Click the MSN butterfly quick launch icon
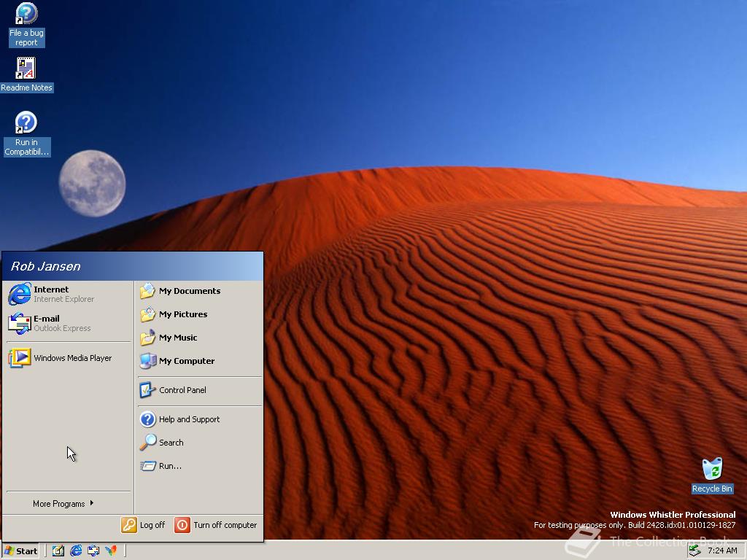 pos(111,551)
